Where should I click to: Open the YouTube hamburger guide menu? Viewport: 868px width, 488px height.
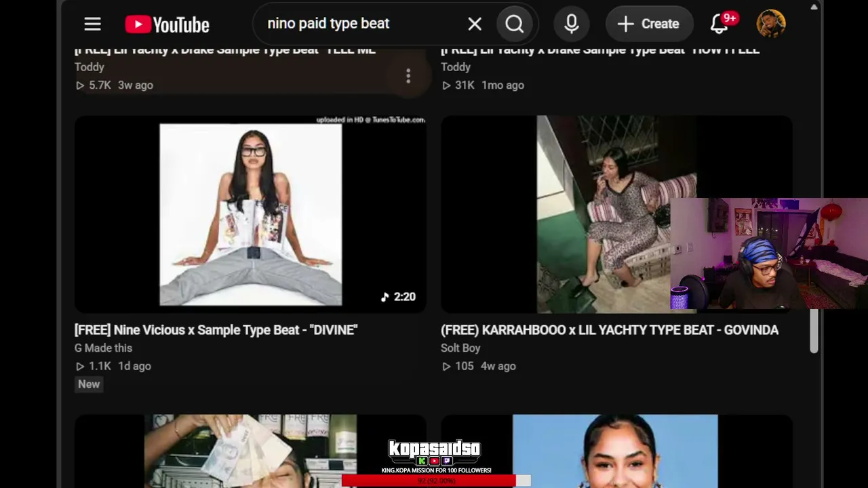click(92, 24)
